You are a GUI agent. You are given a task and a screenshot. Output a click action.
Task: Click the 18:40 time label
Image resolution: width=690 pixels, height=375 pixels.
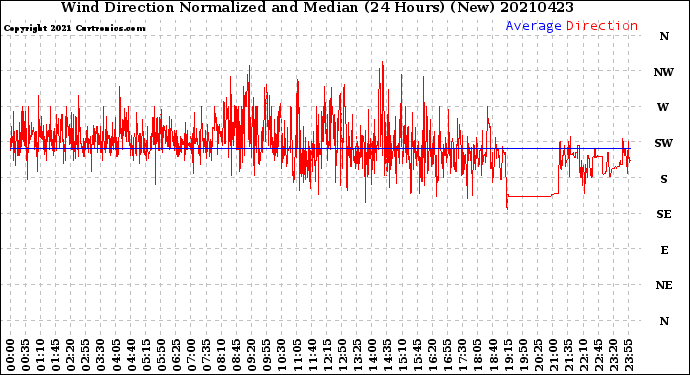coord(493,355)
